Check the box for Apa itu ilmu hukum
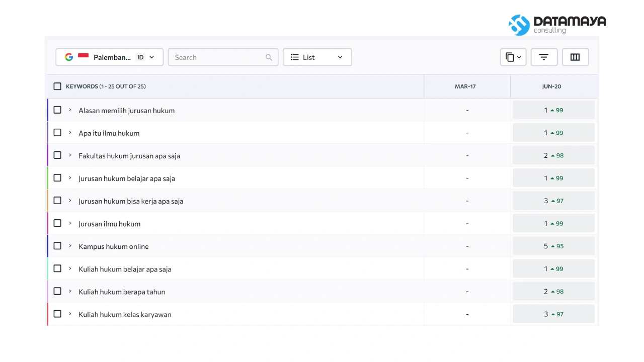 tap(57, 133)
